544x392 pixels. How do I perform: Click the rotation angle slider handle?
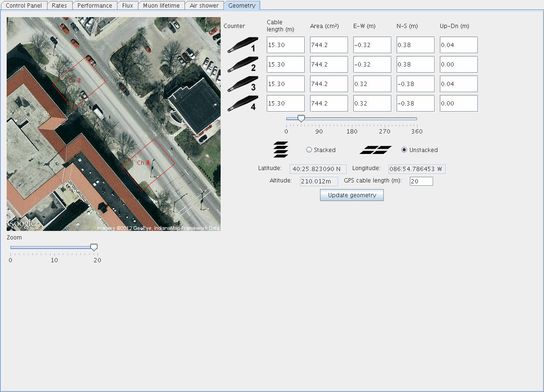[x=301, y=119]
